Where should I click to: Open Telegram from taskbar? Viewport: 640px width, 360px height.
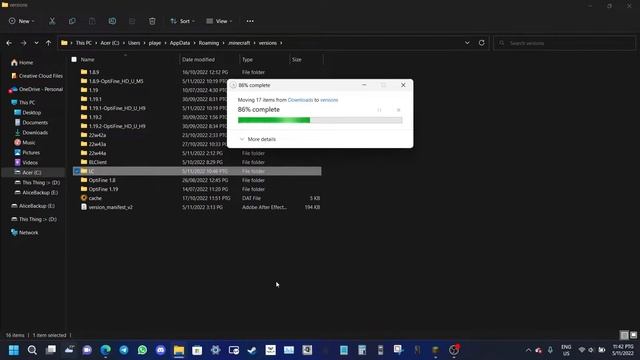[124, 350]
